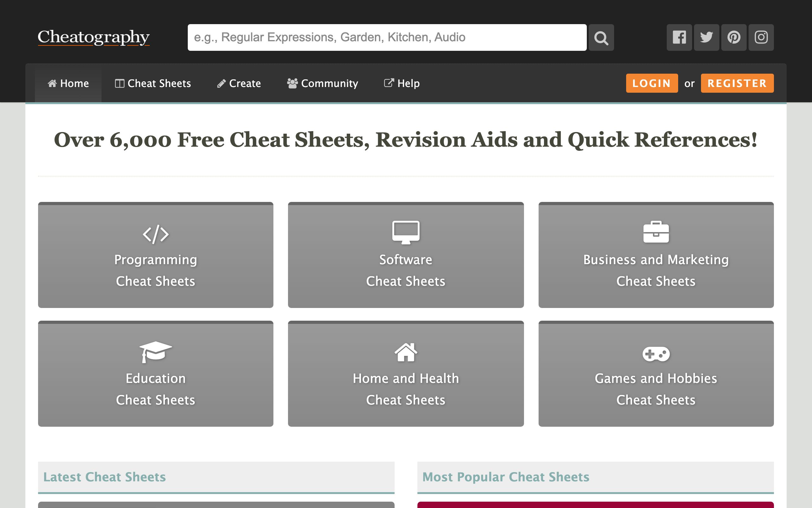Click the monitor icon for Software
This screenshot has height=508, width=812.
[x=406, y=232]
